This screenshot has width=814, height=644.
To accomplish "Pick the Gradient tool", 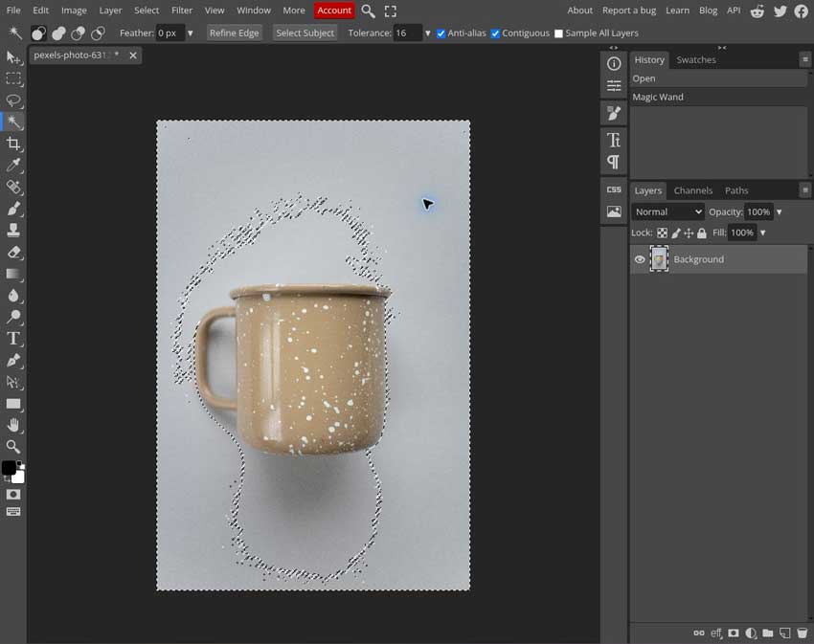I will 13,274.
